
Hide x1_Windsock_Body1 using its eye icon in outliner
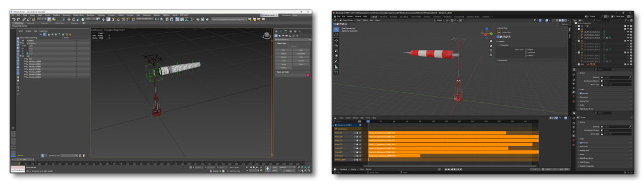pyautogui.click(x=628, y=32)
